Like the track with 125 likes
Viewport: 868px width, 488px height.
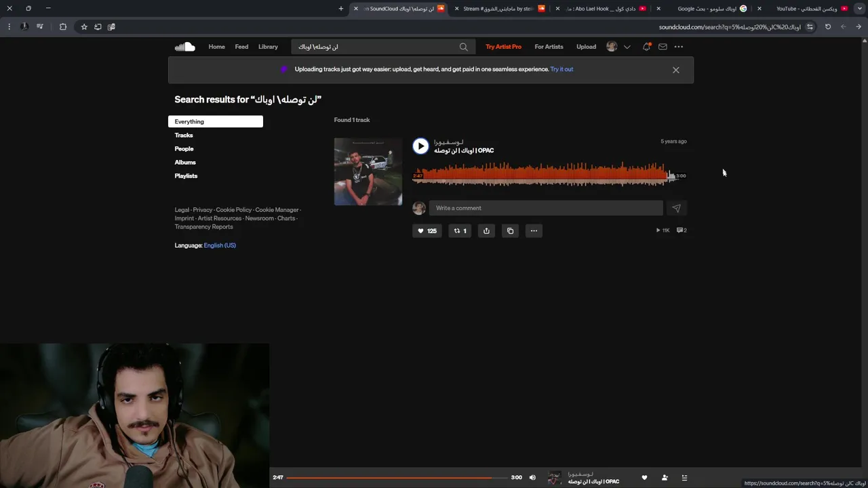pos(427,230)
